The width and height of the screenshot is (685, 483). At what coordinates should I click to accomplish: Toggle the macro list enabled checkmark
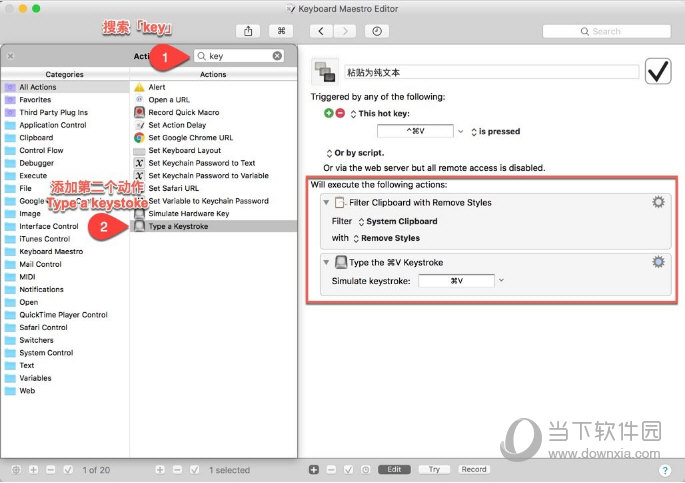(x=194, y=470)
